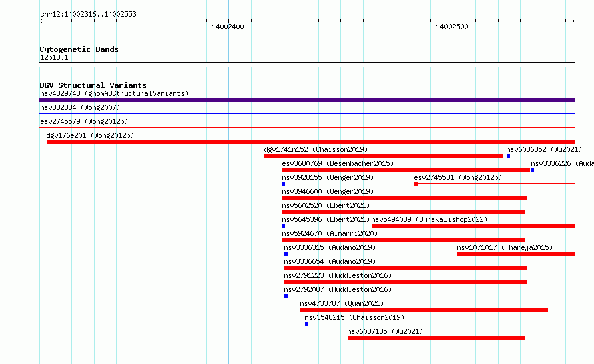The width and height of the screenshot is (594, 364).
Task: Click the DGV Structural Variants track title
Action: [x=93, y=85]
